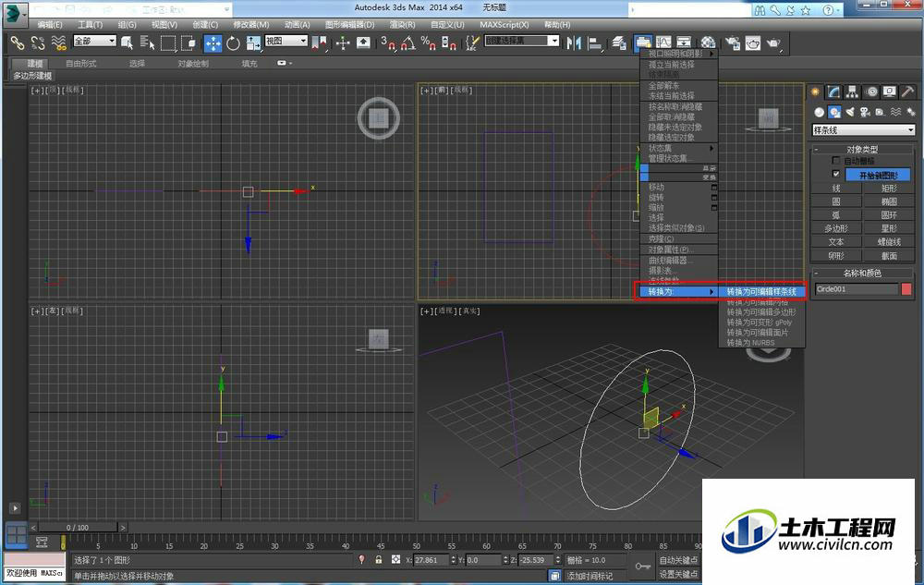Uncheck the box beside 开始新图形
Viewport: 924px width, 585px height.
[835, 174]
